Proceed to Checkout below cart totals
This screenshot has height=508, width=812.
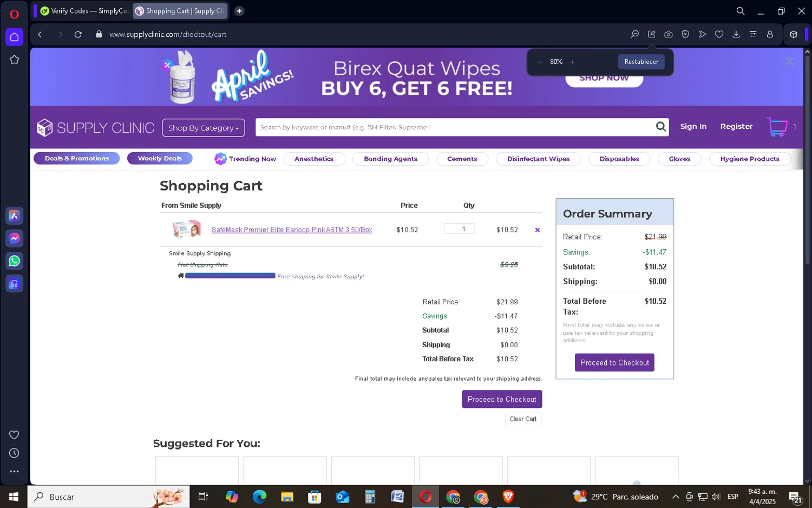[502, 399]
